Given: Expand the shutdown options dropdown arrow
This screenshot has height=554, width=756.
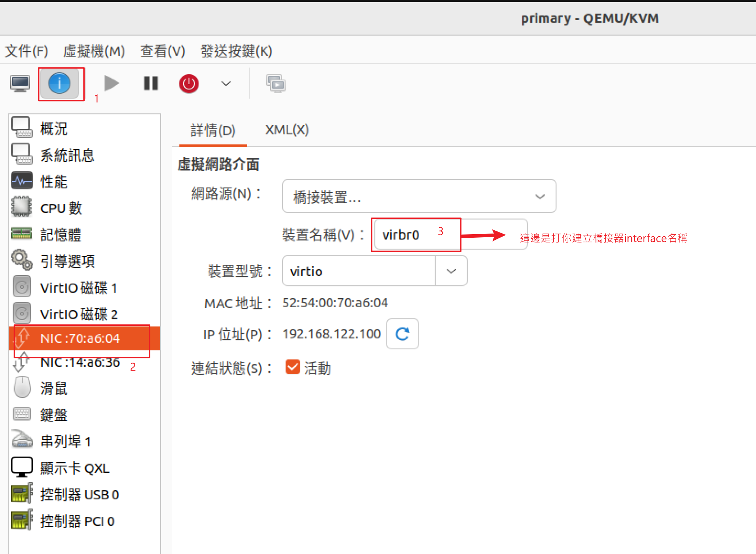Looking at the screenshot, I should point(226,84).
